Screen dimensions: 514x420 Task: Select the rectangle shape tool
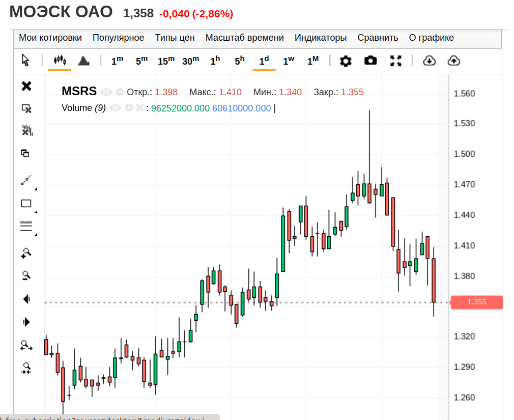pyautogui.click(x=26, y=204)
